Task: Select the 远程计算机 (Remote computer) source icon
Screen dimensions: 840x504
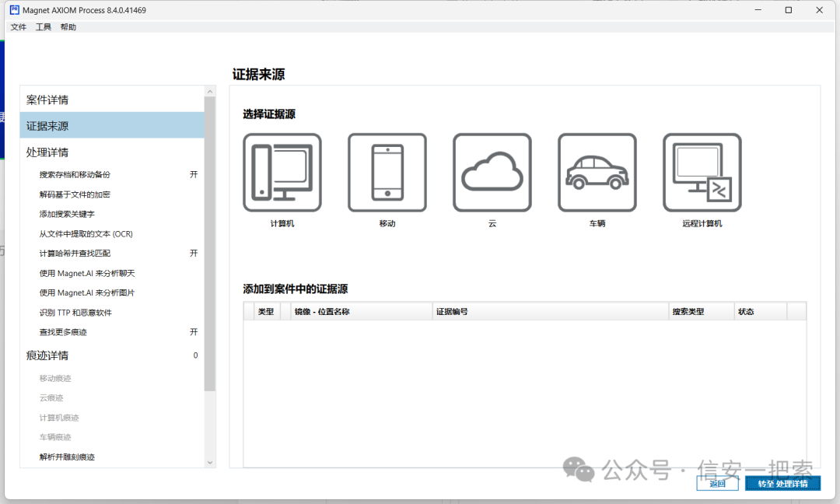Action: point(702,173)
